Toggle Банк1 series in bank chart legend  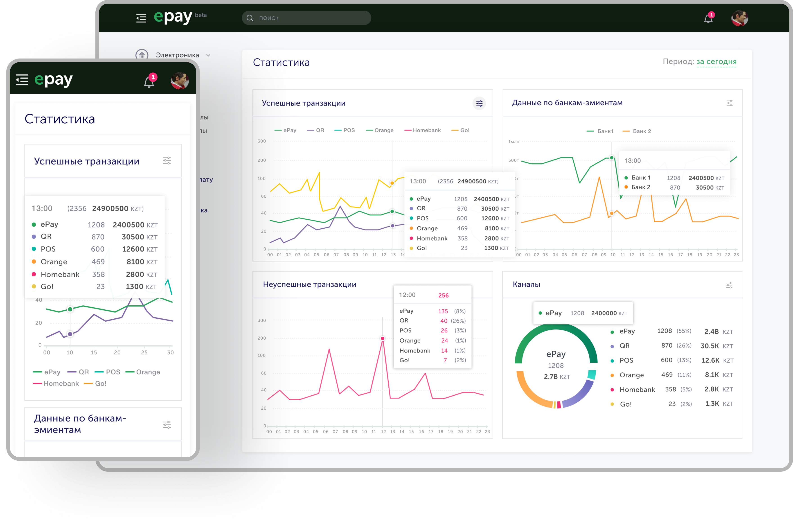click(600, 131)
